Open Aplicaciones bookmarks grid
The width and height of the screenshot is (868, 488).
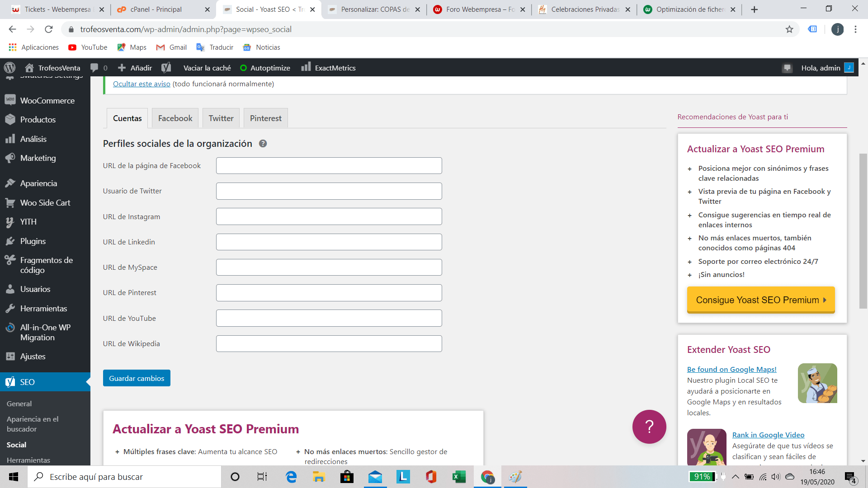tap(33, 47)
